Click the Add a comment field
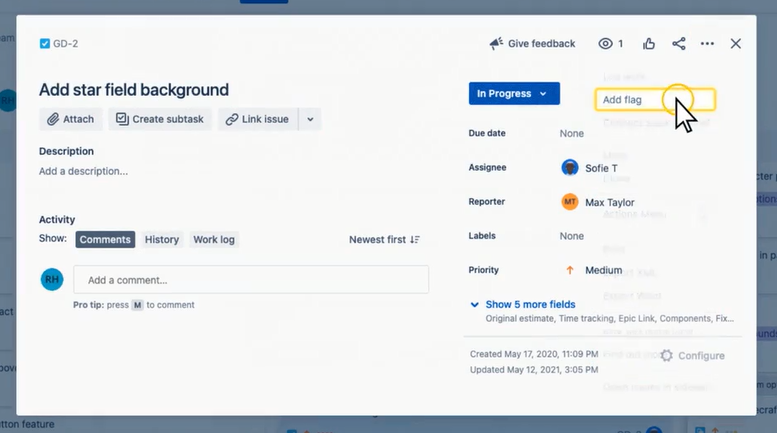The height and width of the screenshot is (433, 777). [251, 279]
